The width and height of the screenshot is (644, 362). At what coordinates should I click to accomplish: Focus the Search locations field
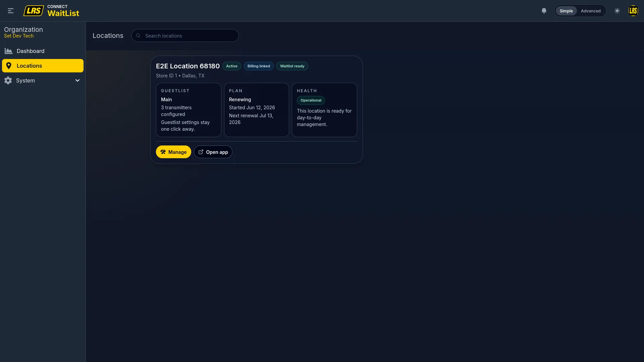point(185,36)
